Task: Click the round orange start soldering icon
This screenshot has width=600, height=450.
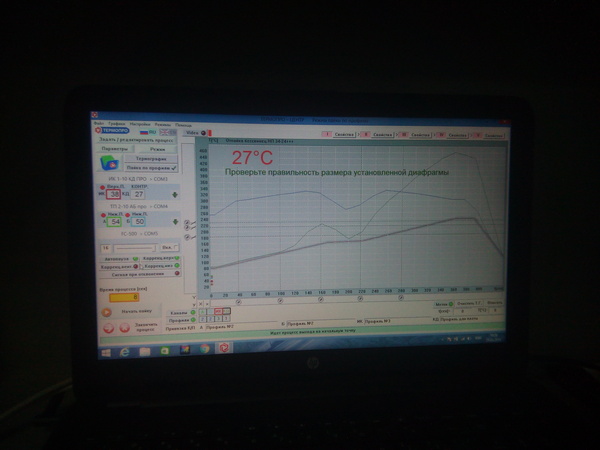Action: coord(107,312)
